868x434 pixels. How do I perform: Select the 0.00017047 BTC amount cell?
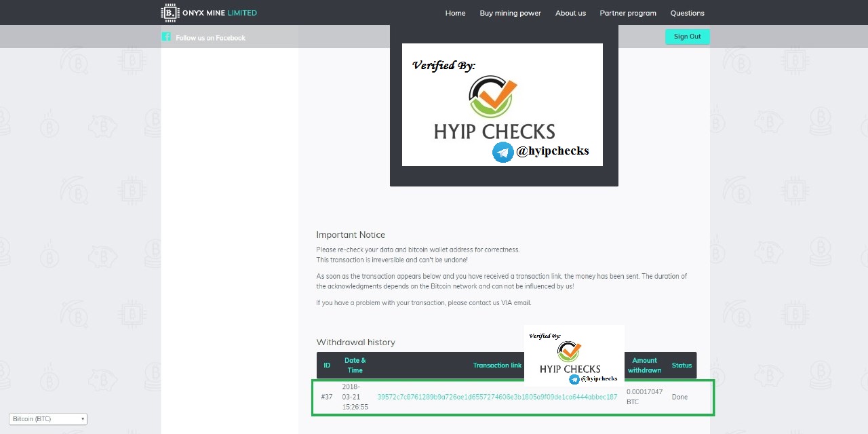(644, 397)
